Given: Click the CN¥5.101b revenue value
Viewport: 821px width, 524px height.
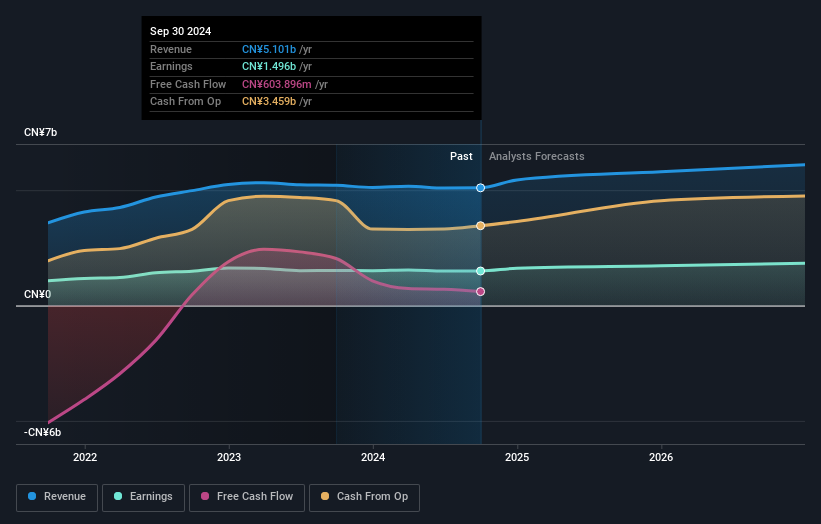Looking at the screenshot, I should (269, 49).
